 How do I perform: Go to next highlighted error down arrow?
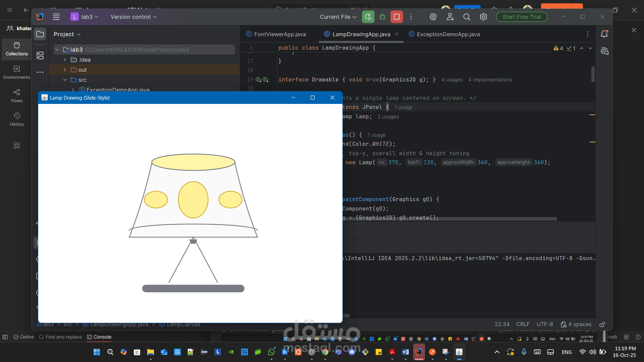coord(590,48)
